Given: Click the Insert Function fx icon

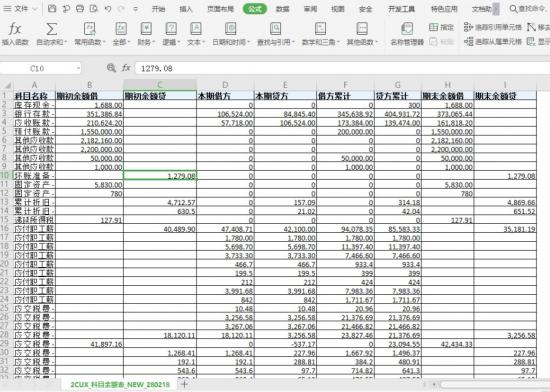Looking at the screenshot, I should point(15,29).
